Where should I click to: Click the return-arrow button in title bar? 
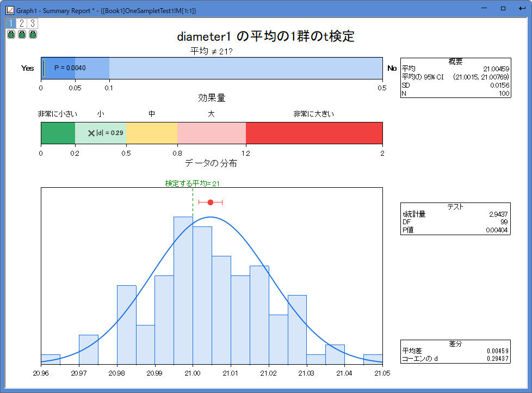(x=522, y=9)
